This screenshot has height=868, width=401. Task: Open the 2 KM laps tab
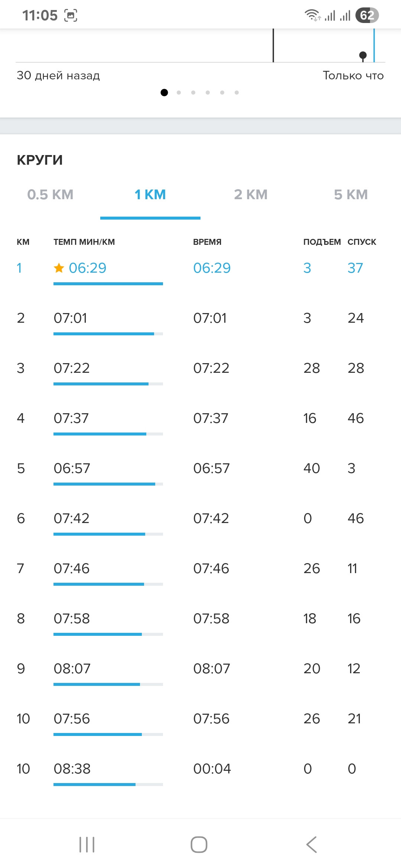pos(251,194)
